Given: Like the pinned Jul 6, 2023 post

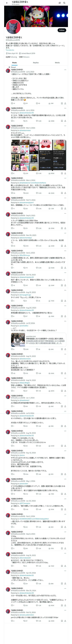Looking at the screenshot, I should [x=38, y=103].
